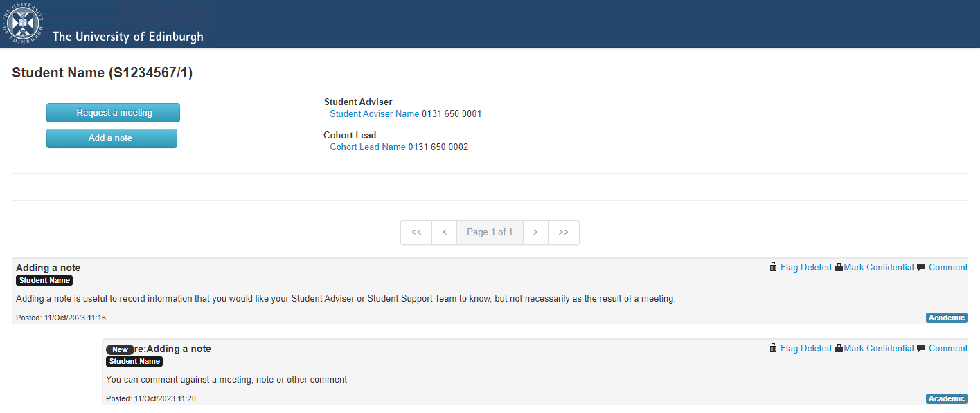This screenshot has width=980, height=413.
Task: Go to next page with > button
Action: [x=535, y=232]
